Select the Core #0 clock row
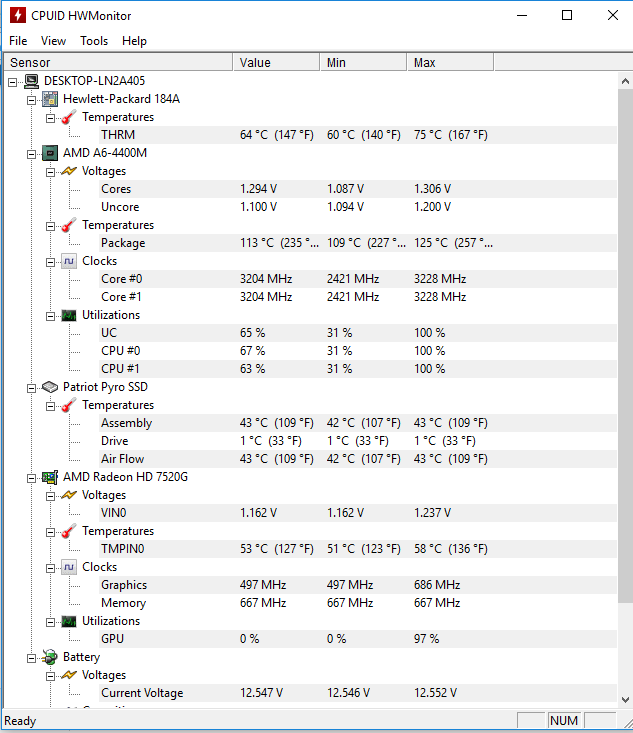 coord(358,279)
